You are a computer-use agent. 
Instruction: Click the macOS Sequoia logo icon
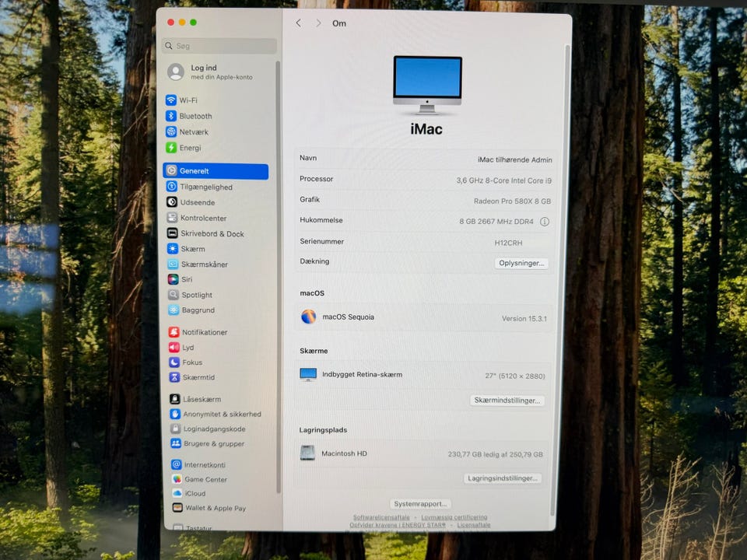(308, 317)
